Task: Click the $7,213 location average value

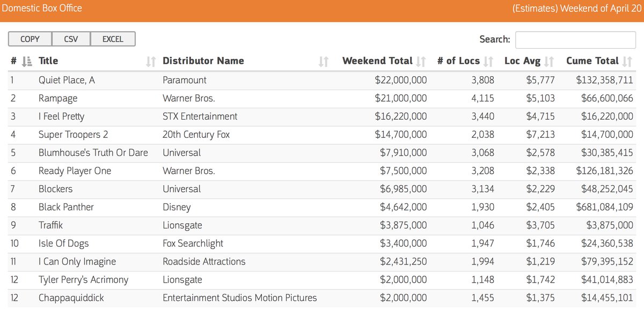Action: point(541,135)
